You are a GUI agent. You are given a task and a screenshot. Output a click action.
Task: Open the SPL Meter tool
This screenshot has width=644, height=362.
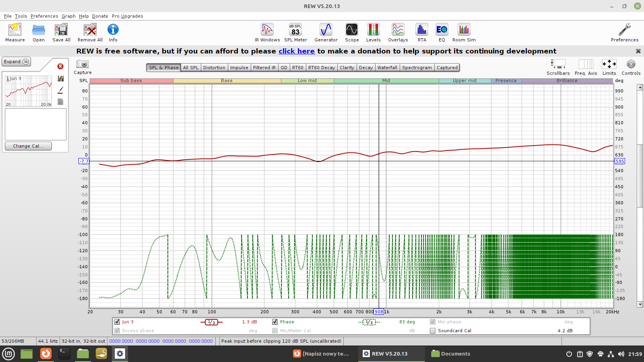(295, 32)
